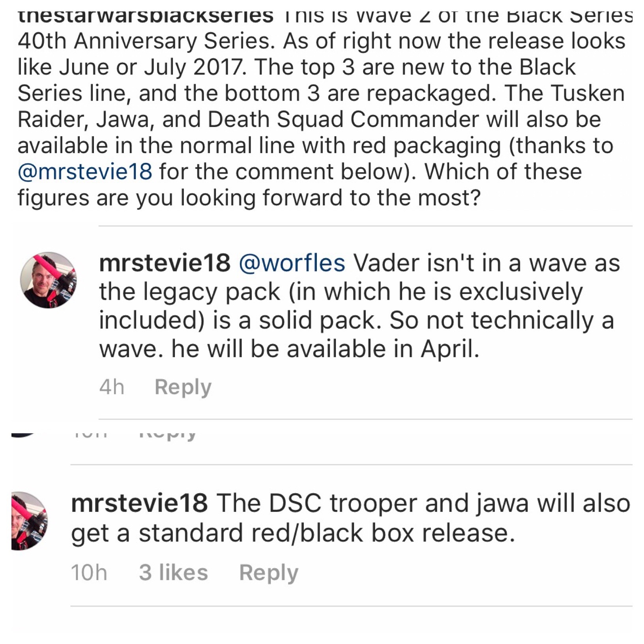Tap the full 10h timestamp
This screenshot has width=644, height=644.
tap(89, 573)
